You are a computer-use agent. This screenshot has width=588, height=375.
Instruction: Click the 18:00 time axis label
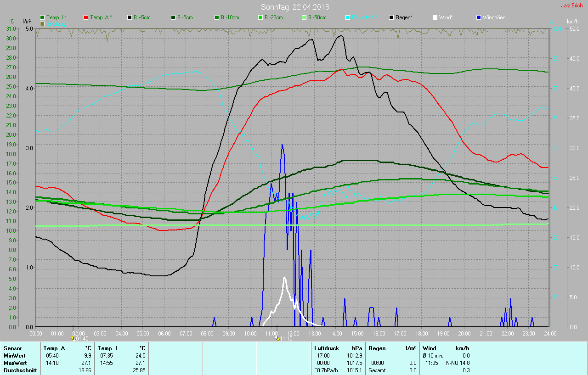421,333
